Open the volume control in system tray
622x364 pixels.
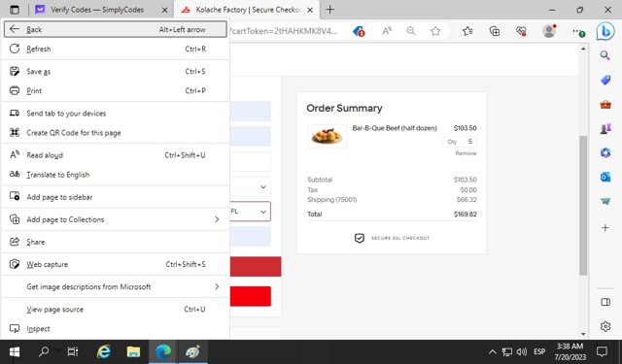tap(521, 351)
